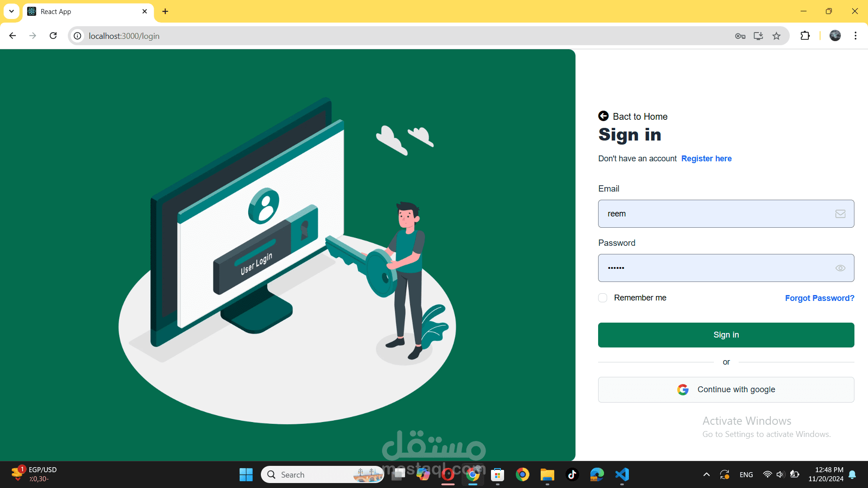The image size is (868, 488).
Task: Open the saved passwords key icon
Action: click(740, 36)
